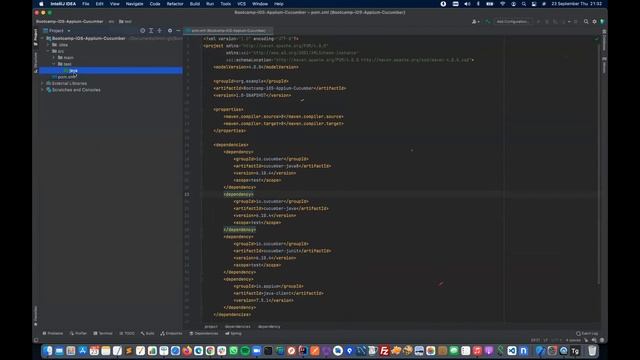Click 'project' breadcrumb below editor

click(211, 327)
